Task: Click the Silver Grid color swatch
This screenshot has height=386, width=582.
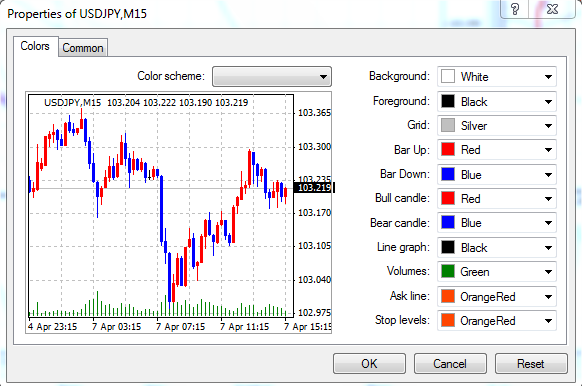Action: (x=448, y=125)
